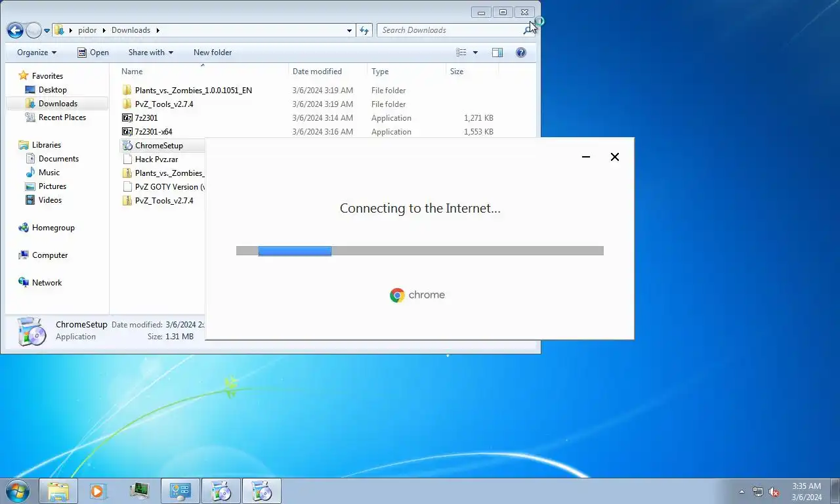
Task: Minimize the Chrome installer dialog
Action: (586, 157)
